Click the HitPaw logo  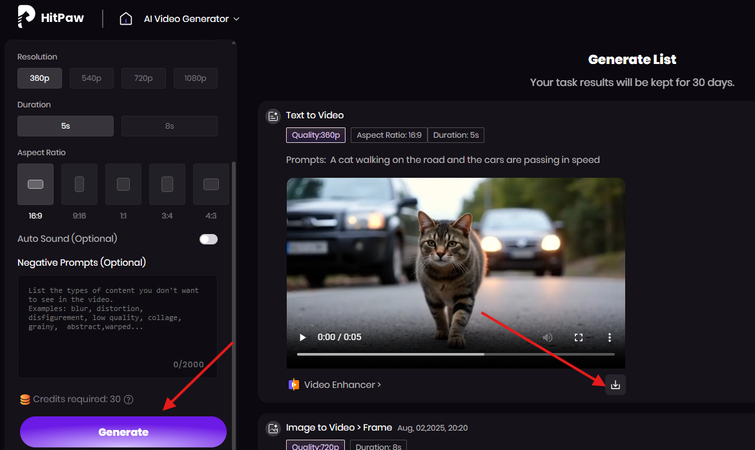[50, 17]
